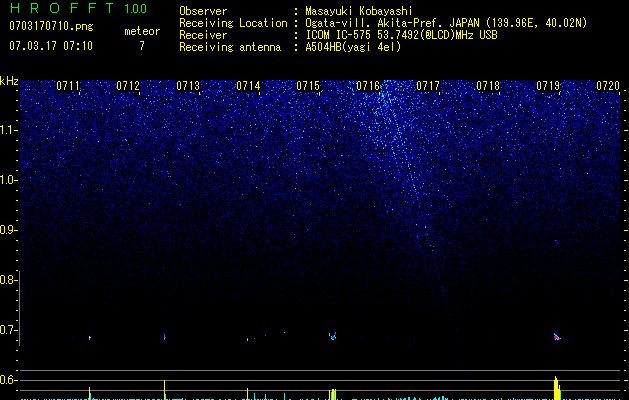Select observer name Masayuki Kobayashi

(359, 11)
